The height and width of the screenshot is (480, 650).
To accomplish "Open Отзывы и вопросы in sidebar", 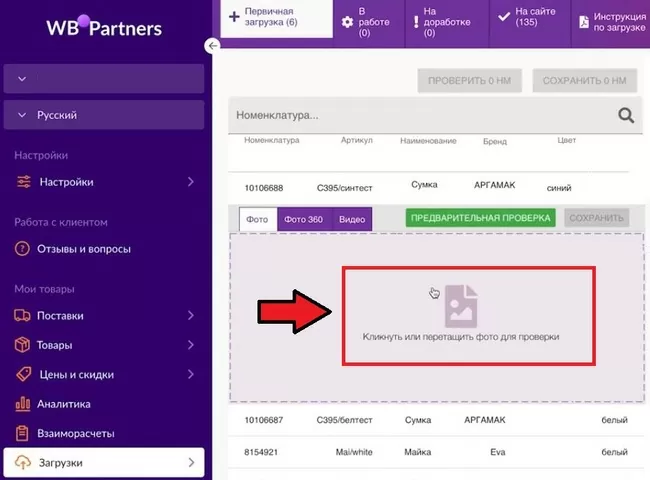I will pyautogui.click(x=84, y=249).
